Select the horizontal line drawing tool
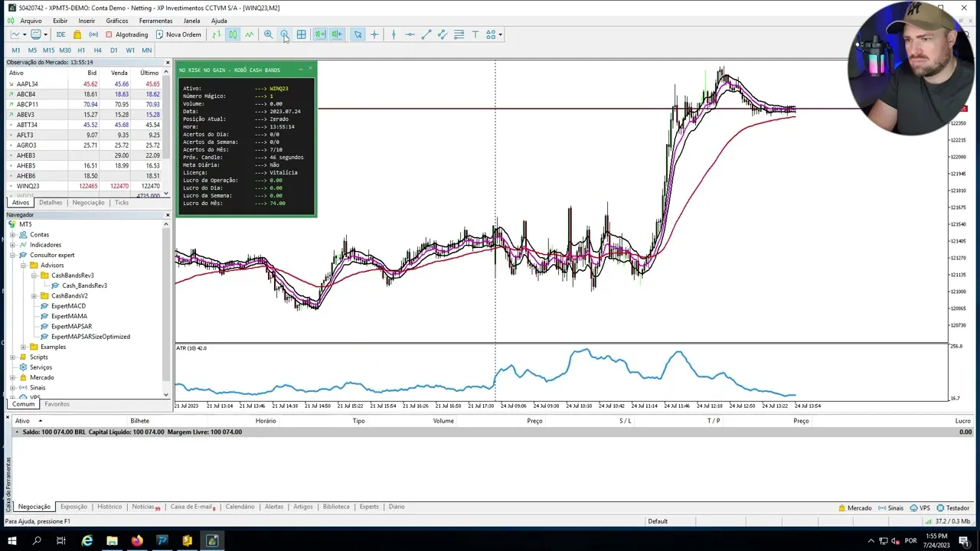The image size is (980, 551). pyautogui.click(x=410, y=34)
